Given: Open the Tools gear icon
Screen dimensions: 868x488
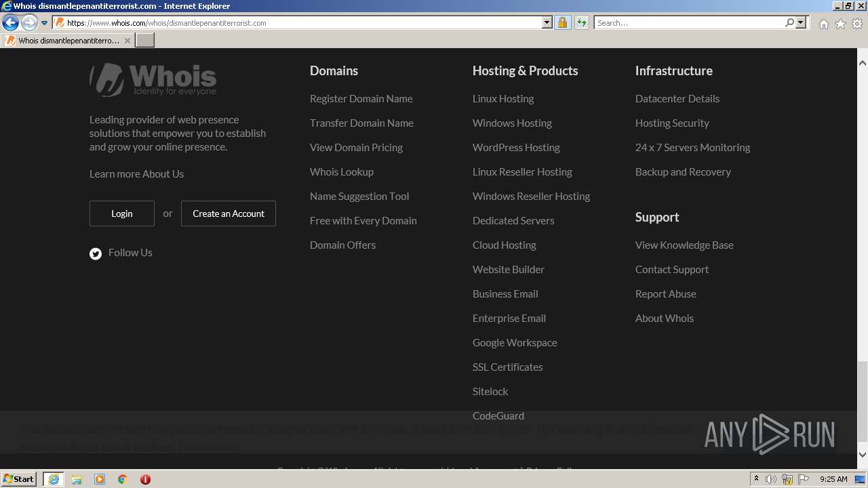Looking at the screenshot, I should click(857, 24).
